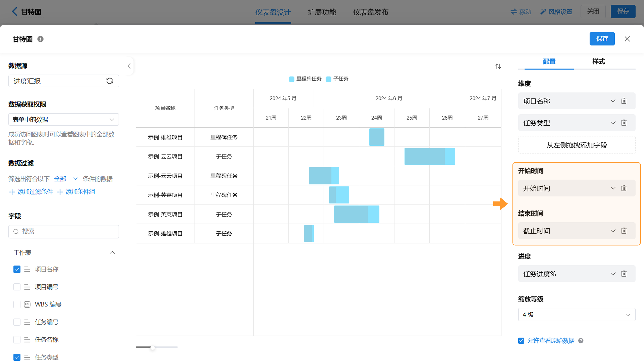Toggle 子任务 legend swatch

[x=329, y=79]
